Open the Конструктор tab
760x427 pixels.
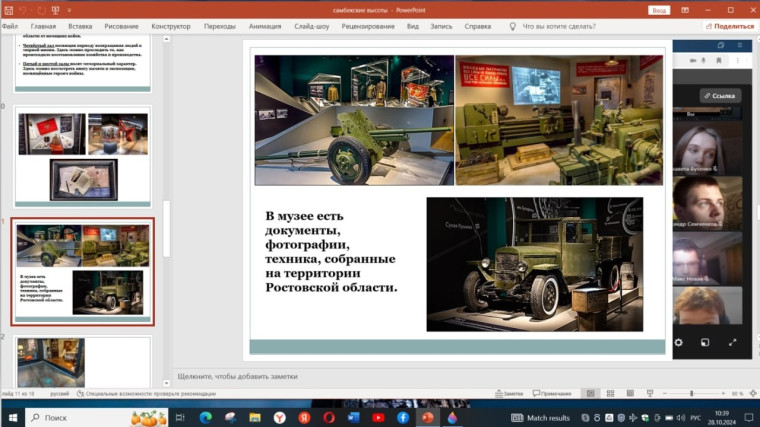pyautogui.click(x=171, y=26)
